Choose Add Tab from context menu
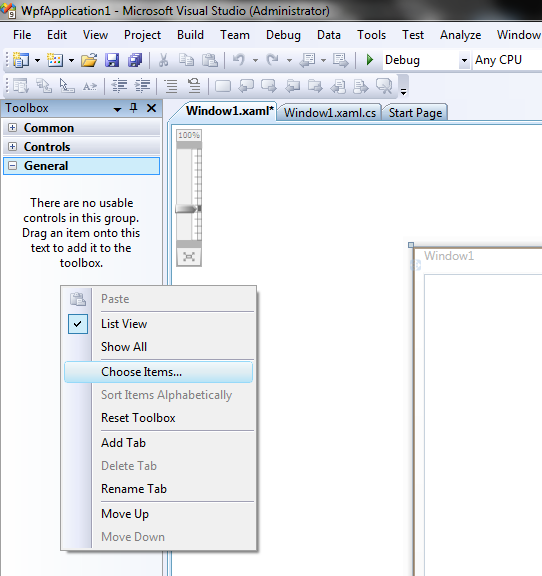Screen dimensions: 542x576 pyautogui.click(x=159, y=443)
